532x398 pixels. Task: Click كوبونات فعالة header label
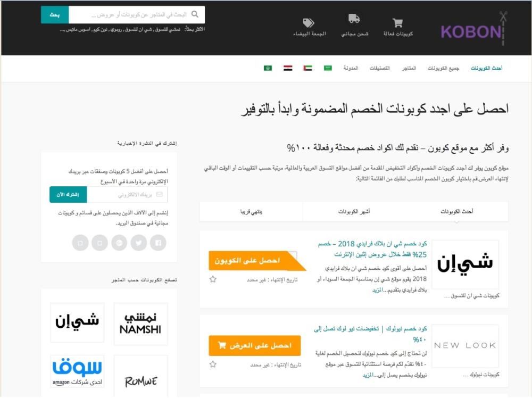pos(398,34)
